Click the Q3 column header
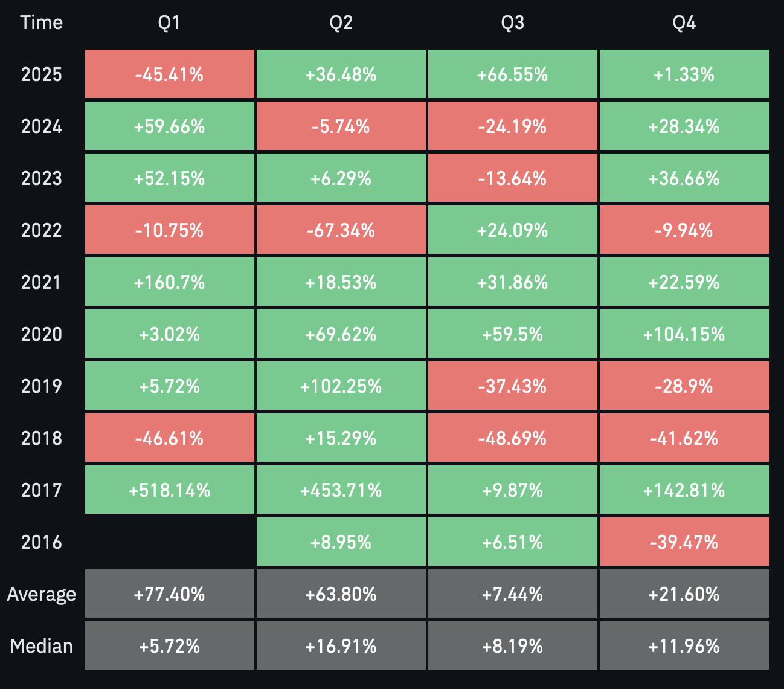784x689 pixels. pyautogui.click(x=512, y=23)
